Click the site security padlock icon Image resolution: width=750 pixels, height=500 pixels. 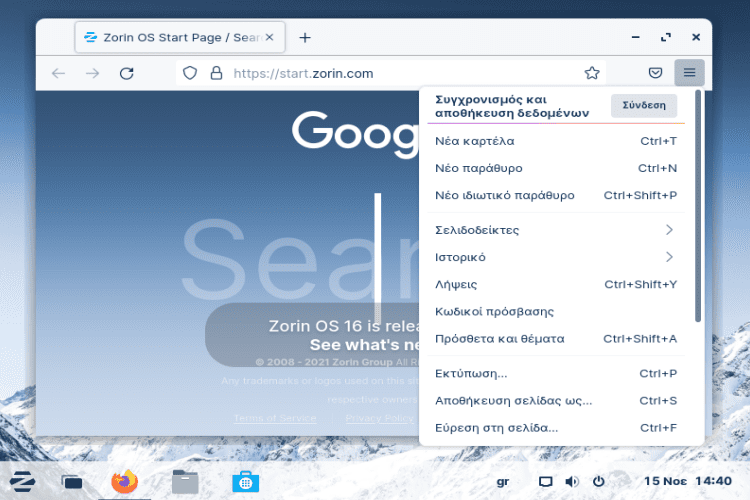coord(217,73)
